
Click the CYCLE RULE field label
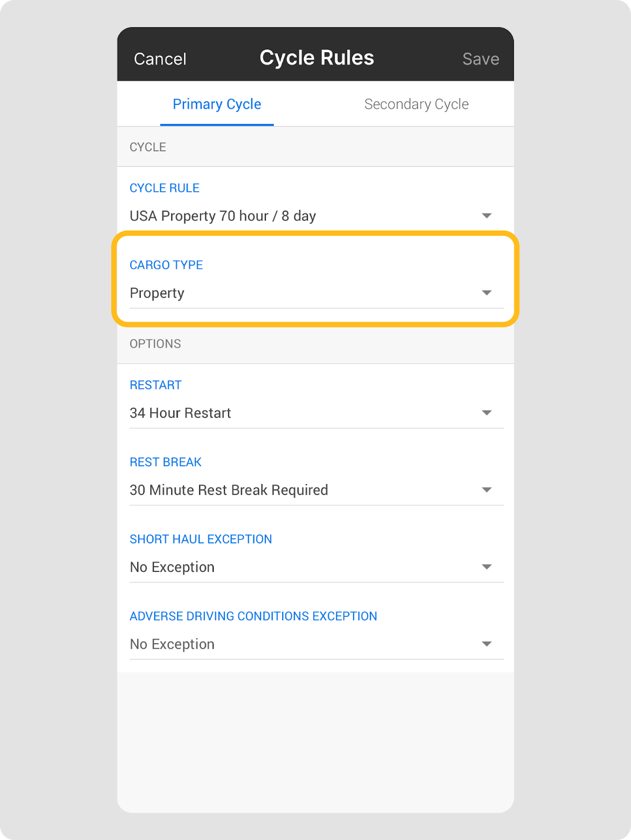[x=164, y=188]
